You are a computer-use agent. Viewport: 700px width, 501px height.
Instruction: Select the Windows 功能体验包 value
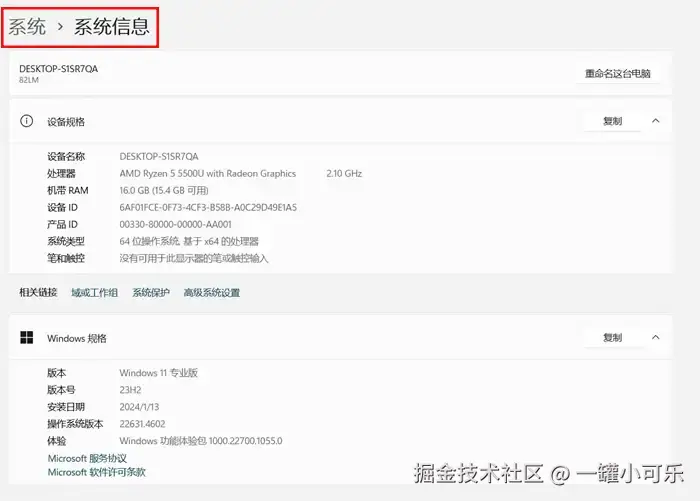coord(201,441)
